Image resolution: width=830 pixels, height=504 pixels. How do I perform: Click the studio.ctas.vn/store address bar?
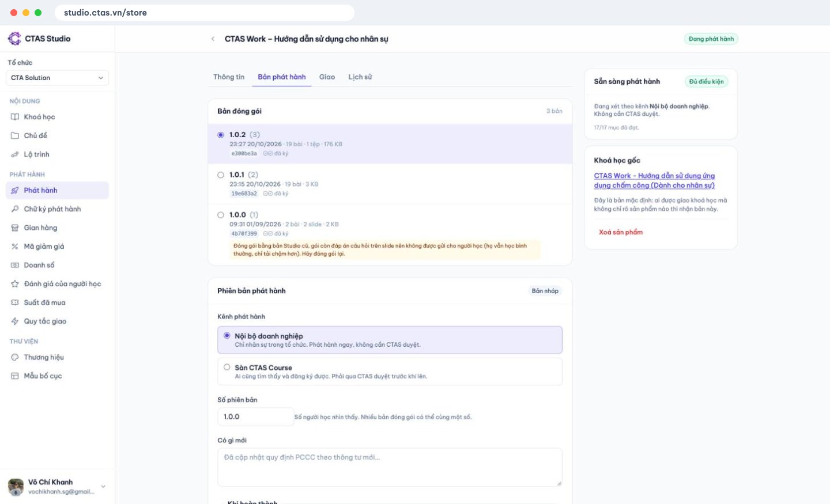[x=205, y=13]
